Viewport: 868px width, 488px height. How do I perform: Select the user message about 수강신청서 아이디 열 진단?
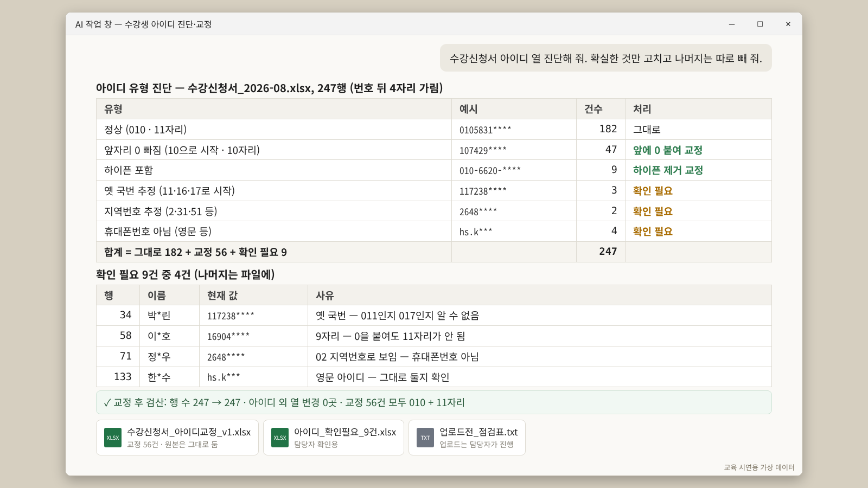[605, 58]
